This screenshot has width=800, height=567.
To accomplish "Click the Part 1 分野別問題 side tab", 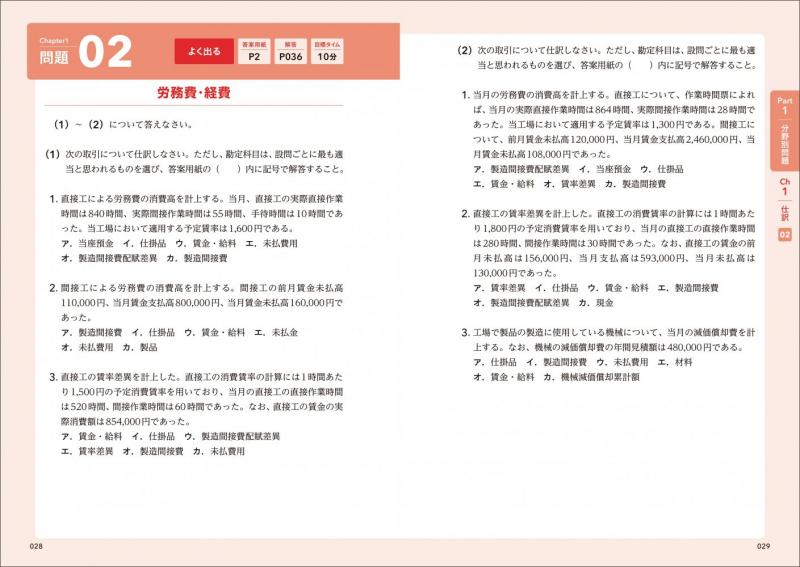I will tap(785, 131).
